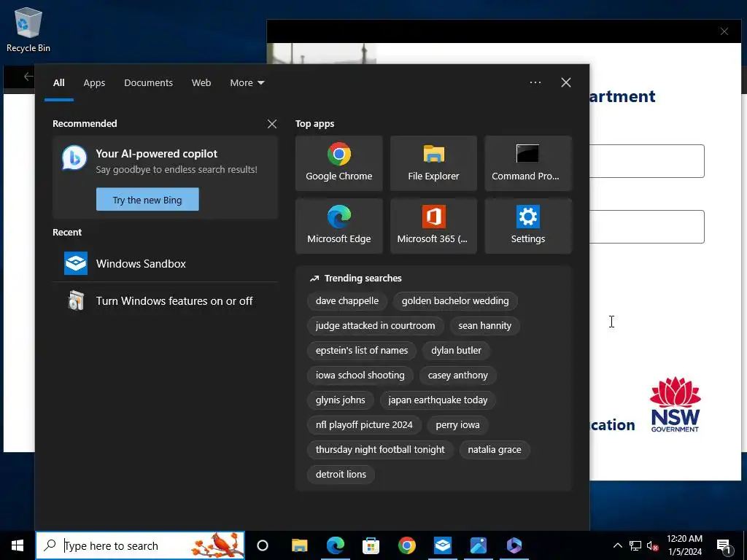This screenshot has width=747, height=560.
Task: Open search panel options (three dots)
Action: [x=535, y=82]
